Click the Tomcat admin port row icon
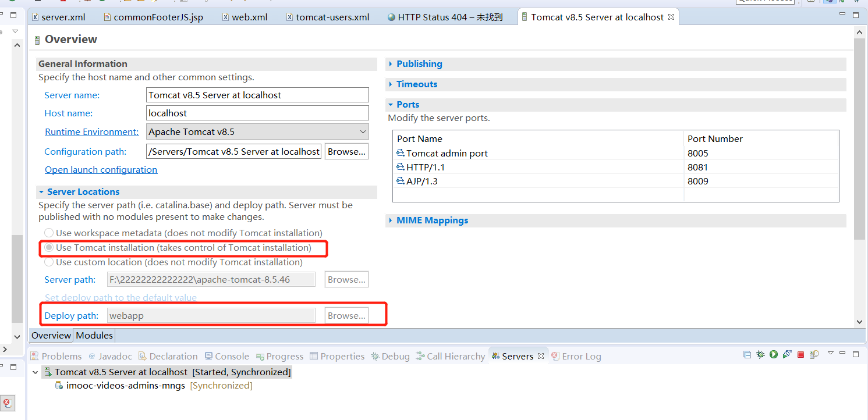868x420 pixels. (401, 153)
